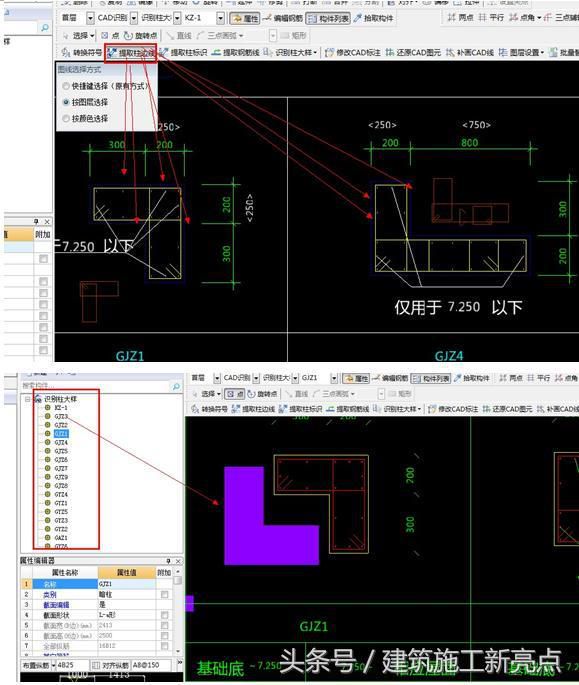Click 提取柱标识 in the lower toolbar
The height and width of the screenshot is (685, 579).
301,409
